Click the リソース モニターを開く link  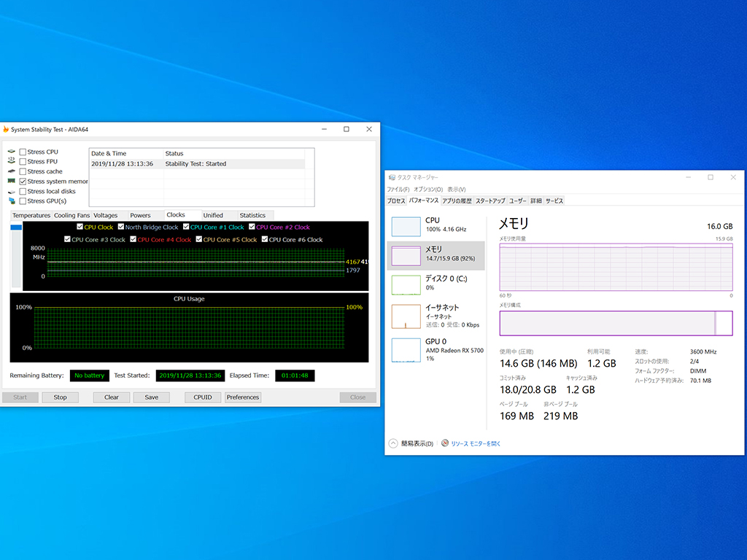[x=476, y=444]
